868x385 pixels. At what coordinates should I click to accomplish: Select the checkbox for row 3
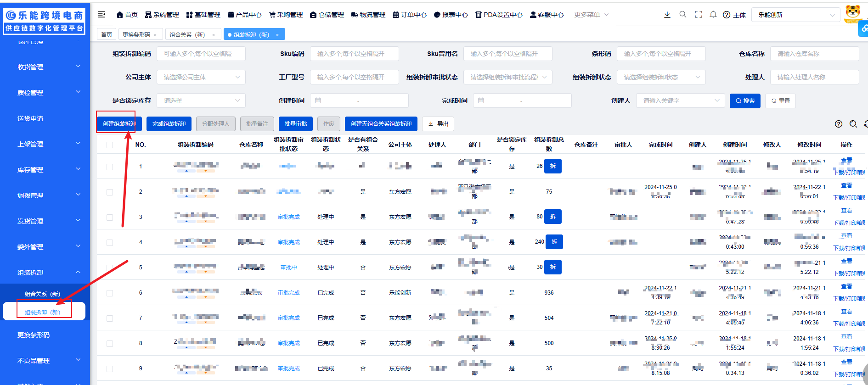click(x=110, y=218)
